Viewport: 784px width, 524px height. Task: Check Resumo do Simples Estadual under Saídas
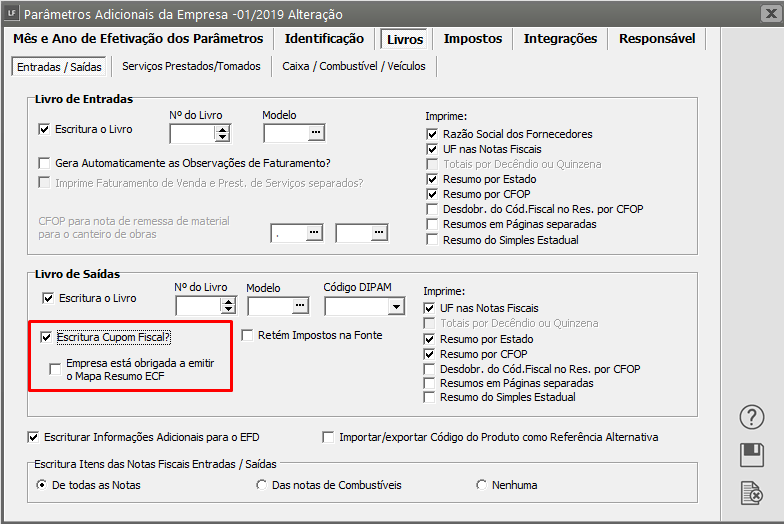pos(429,397)
